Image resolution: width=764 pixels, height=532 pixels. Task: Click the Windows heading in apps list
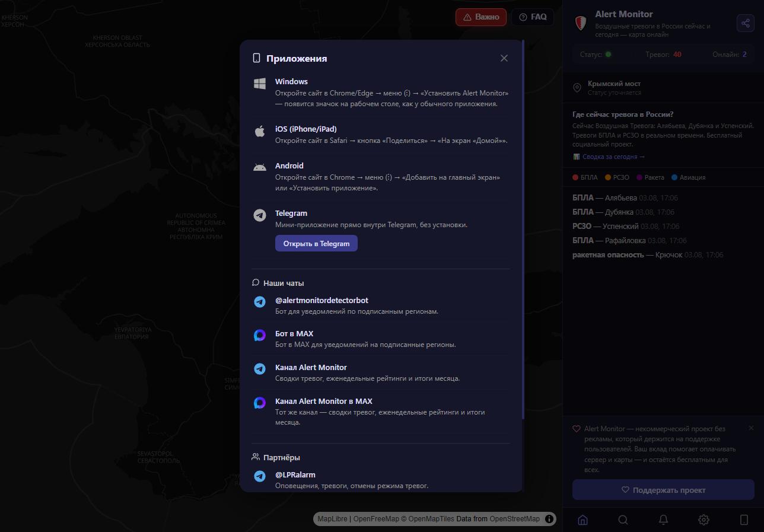(x=291, y=82)
